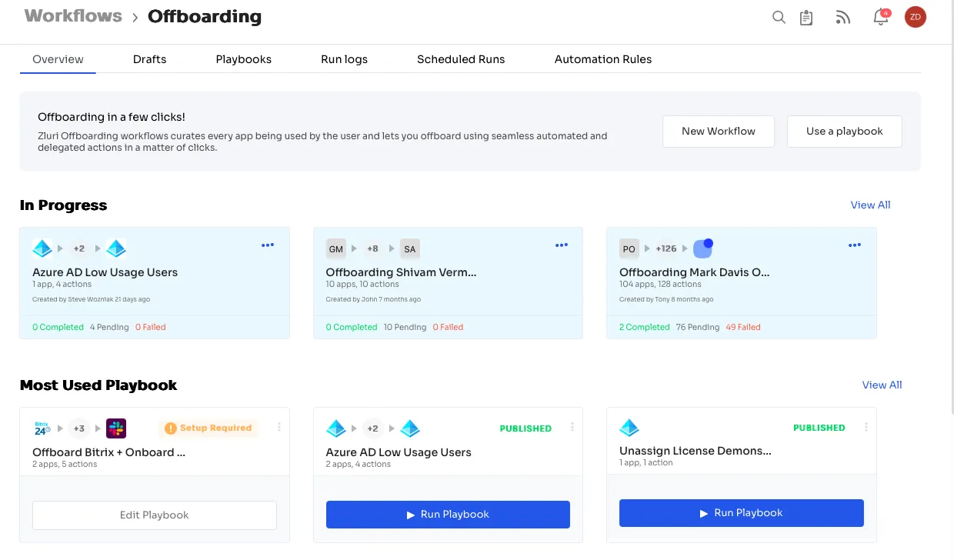Click the New Workflow button
The height and width of the screenshot is (560, 954).
tap(719, 131)
